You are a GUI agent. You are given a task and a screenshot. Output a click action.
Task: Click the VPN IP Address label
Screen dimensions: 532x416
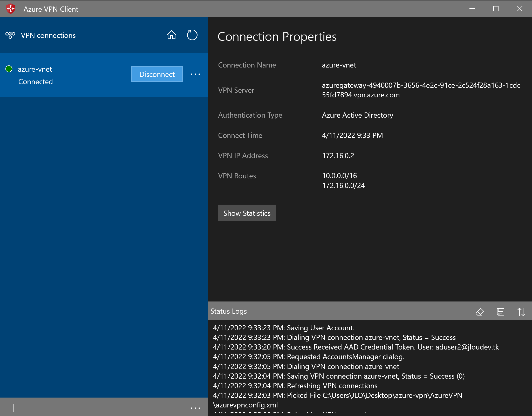pyautogui.click(x=243, y=156)
